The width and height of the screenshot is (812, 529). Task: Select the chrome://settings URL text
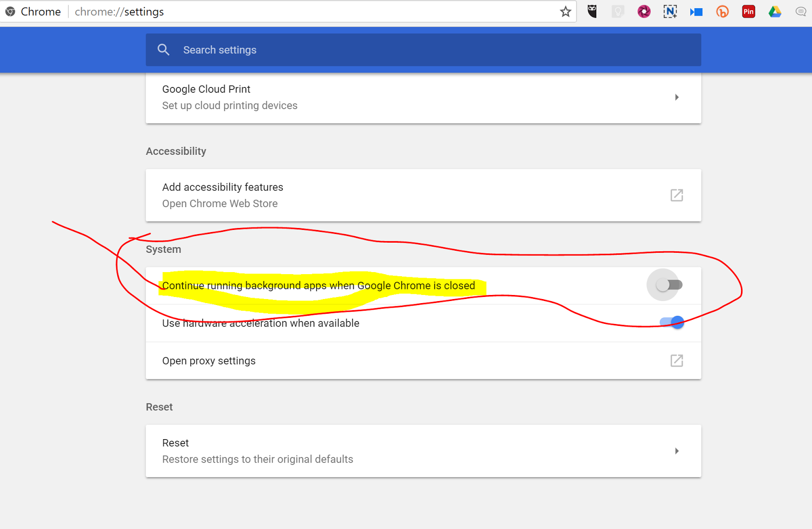coord(119,12)
